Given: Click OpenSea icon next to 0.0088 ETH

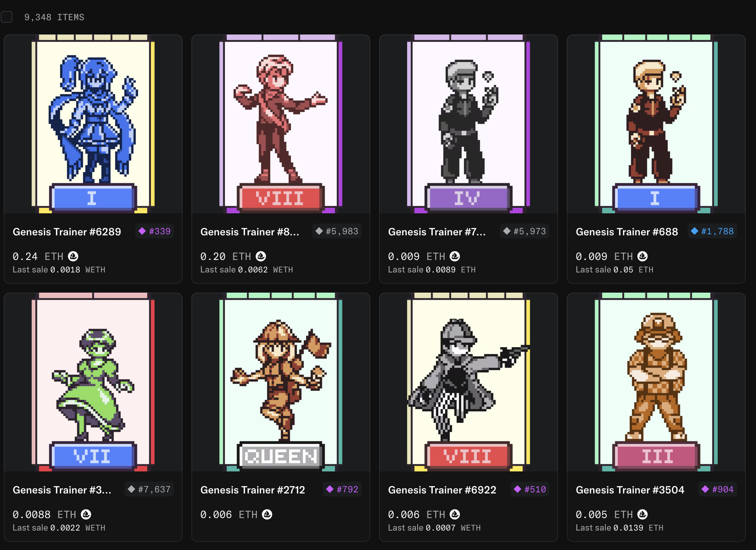Looking at the screenshot, I should point(86,514).
